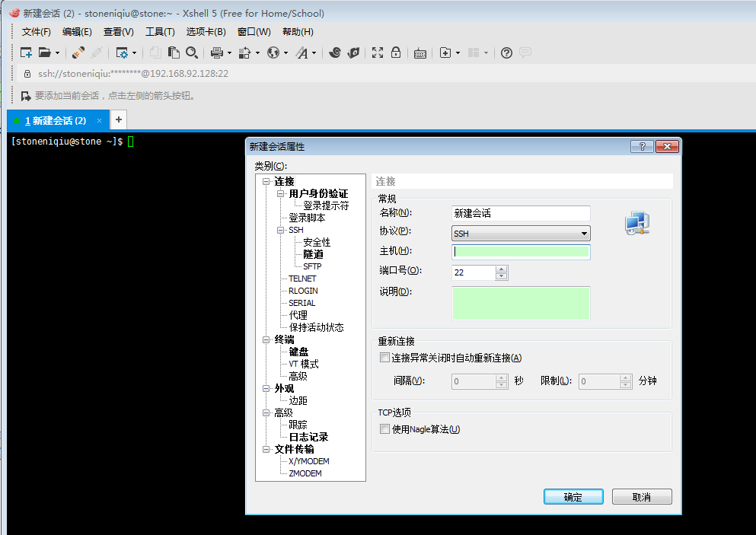The width and height of the screenshot is (756, 535).
Task: Open the dropdown arrow beside the Open folder icon
Action: (x=57, y=53)
